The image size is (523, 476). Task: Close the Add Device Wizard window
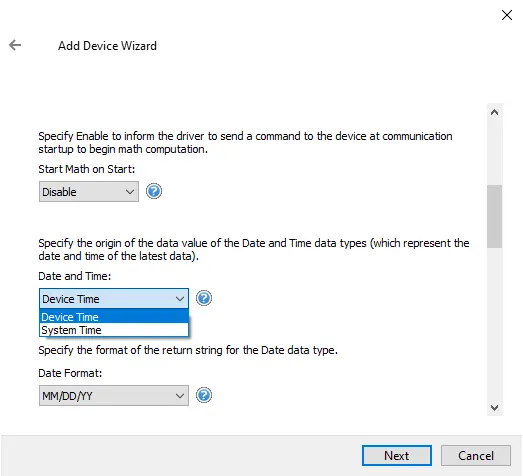[507, 15]
